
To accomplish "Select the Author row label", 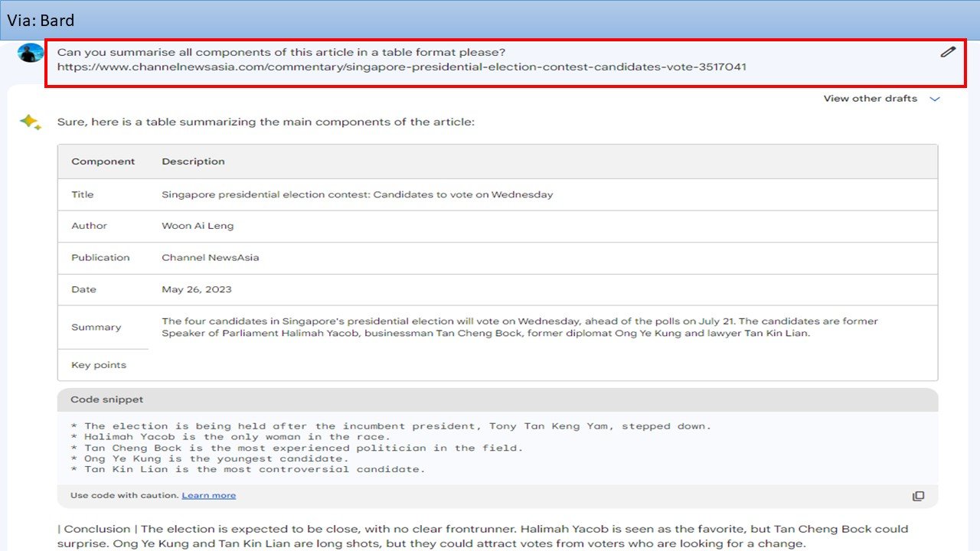I will (x=89, y=226).
